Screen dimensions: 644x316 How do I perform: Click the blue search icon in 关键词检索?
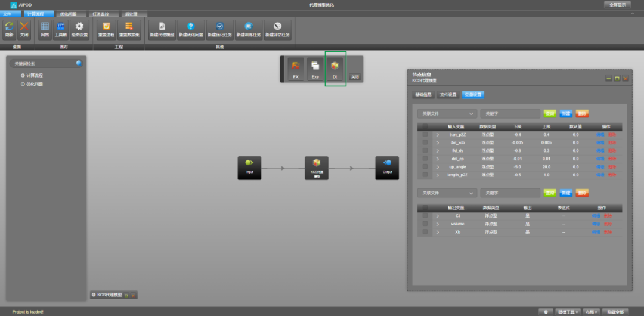click(x=79, y=63)
